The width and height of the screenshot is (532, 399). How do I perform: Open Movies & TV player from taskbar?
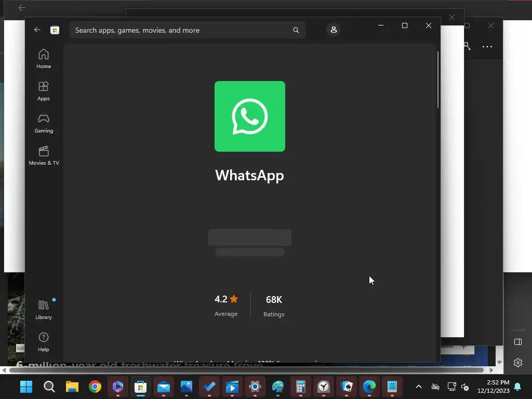click(232, 387)
